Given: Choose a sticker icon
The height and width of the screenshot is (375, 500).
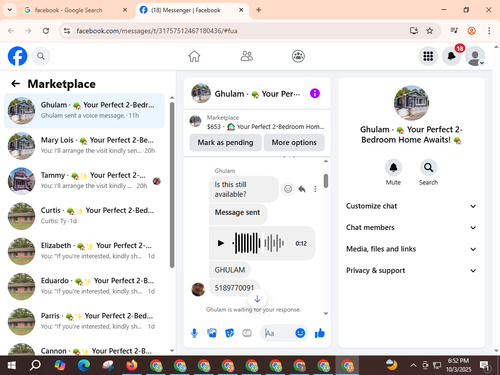Looking at the screenshot, I should pyautogui.click(x=230, y=333).
